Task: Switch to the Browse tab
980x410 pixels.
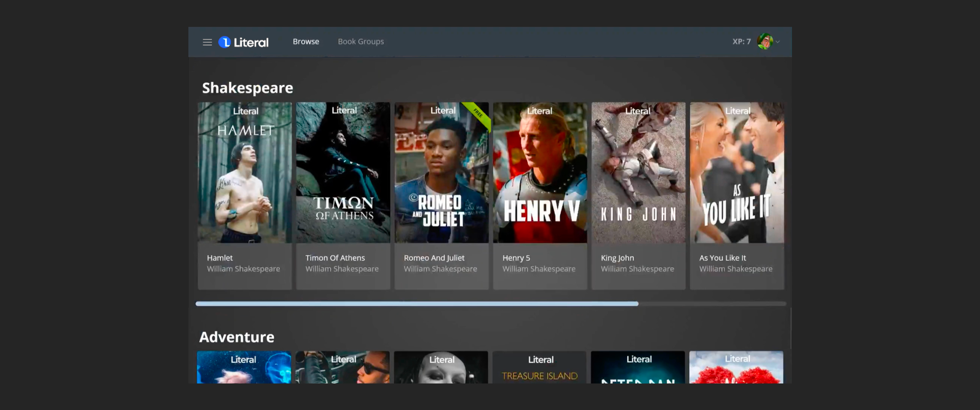Action: [x=305, y=42]
